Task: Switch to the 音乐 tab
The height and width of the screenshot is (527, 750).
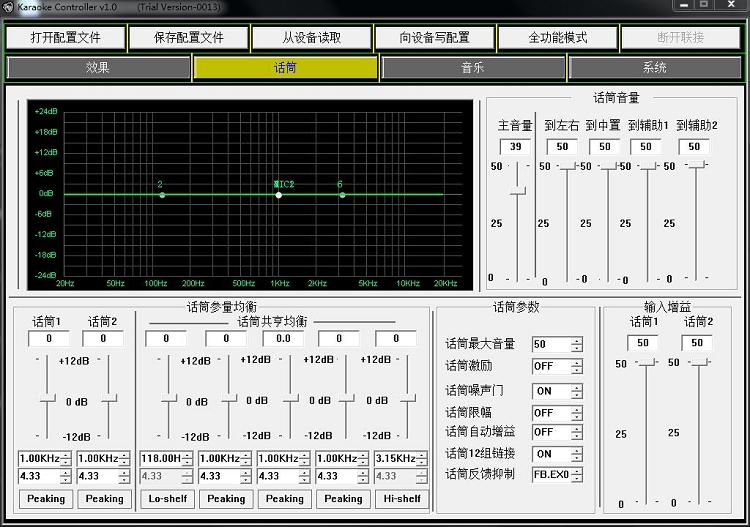Action: tap(473, 68)
